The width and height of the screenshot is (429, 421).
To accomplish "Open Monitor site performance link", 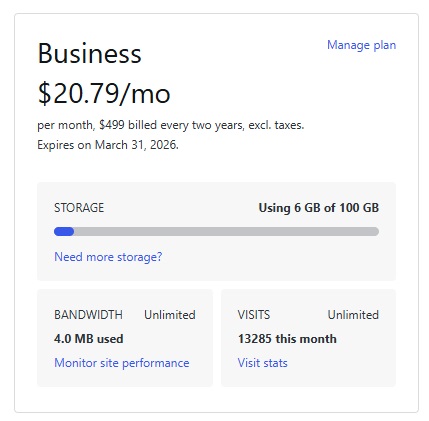I will pyautogui.click(x=122, y=363).
